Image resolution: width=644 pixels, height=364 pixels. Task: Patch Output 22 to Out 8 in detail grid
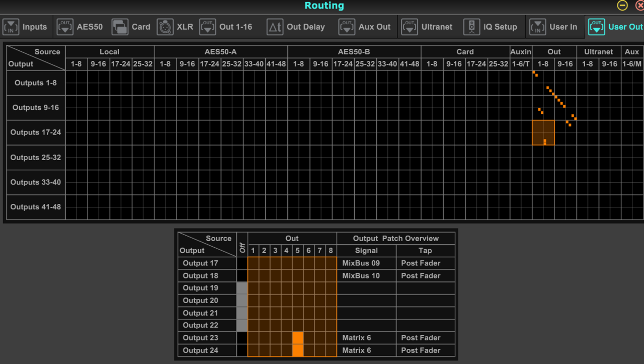tap(331, 325)
